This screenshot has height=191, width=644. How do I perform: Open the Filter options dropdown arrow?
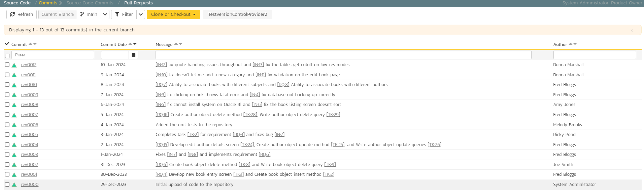click(x=141, y=15)
